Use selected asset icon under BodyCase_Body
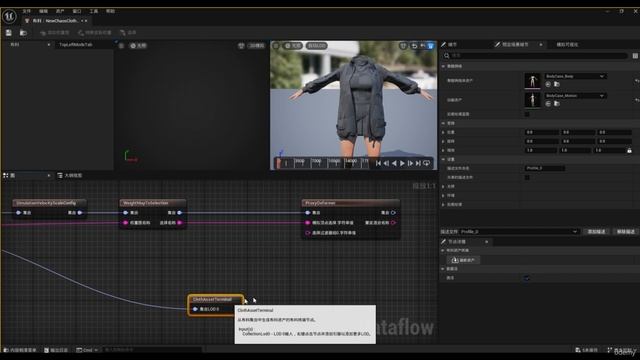Viewport: 640px width, 360px height. (548, 84)
